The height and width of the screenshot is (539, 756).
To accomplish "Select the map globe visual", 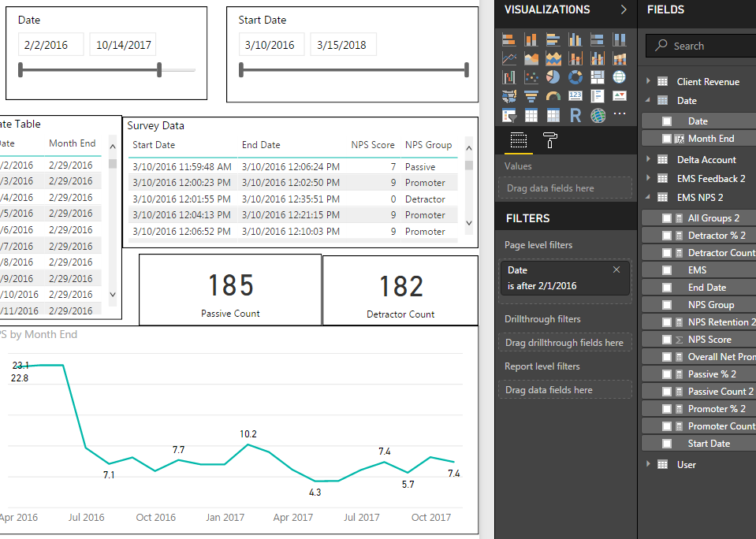I will [620, 77].
